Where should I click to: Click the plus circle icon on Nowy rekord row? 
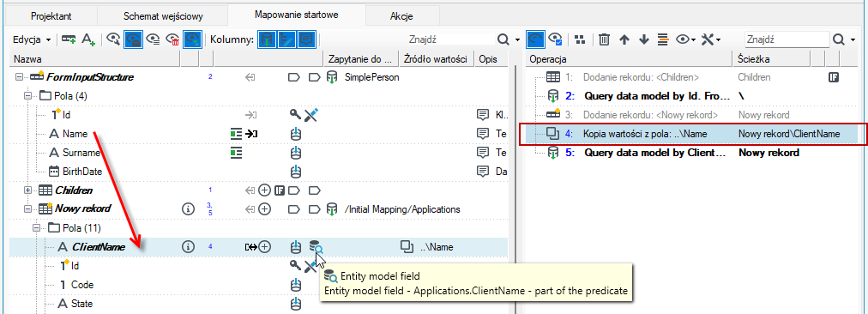pos(265,209)
